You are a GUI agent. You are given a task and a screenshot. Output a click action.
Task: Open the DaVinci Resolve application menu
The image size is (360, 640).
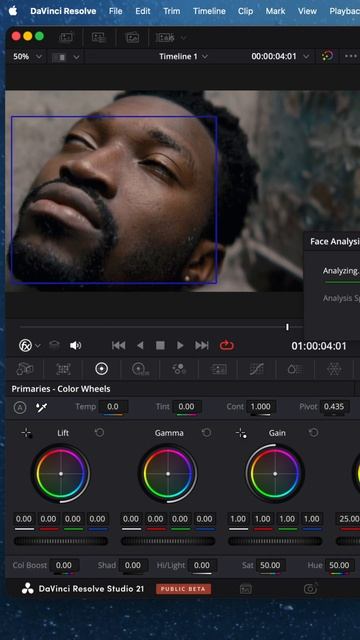pos(63,11)
